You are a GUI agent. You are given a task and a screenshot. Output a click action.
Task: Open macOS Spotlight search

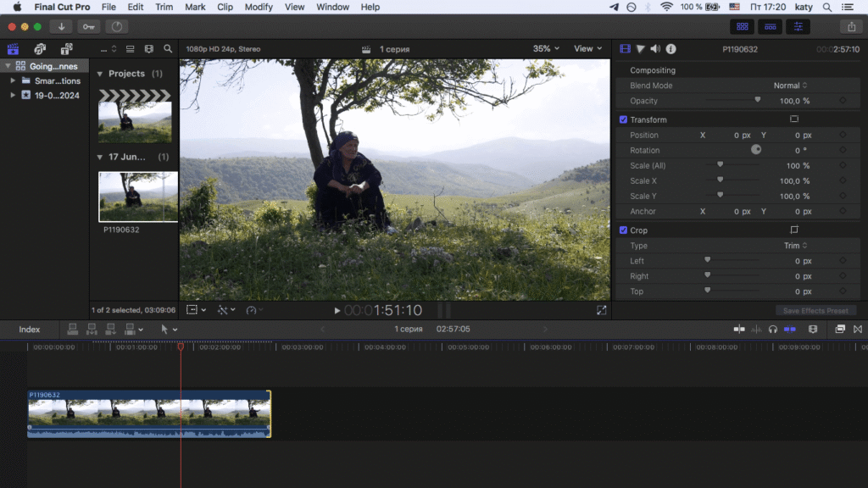[x=827, y=7]
